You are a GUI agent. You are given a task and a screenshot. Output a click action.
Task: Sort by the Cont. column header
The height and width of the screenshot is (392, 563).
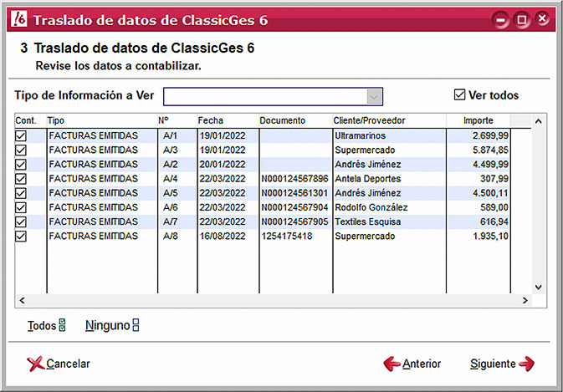click(30, 120)
